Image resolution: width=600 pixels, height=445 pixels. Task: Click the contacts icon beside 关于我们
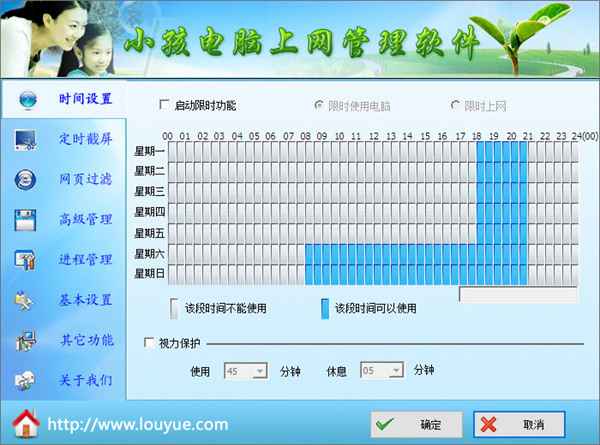coord(24,381)
